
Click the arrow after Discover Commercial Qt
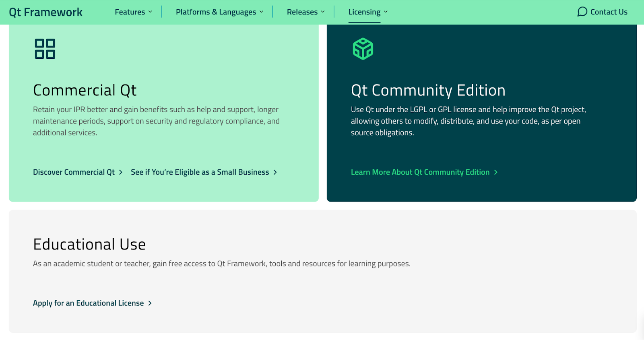click(x=121, y=172)
